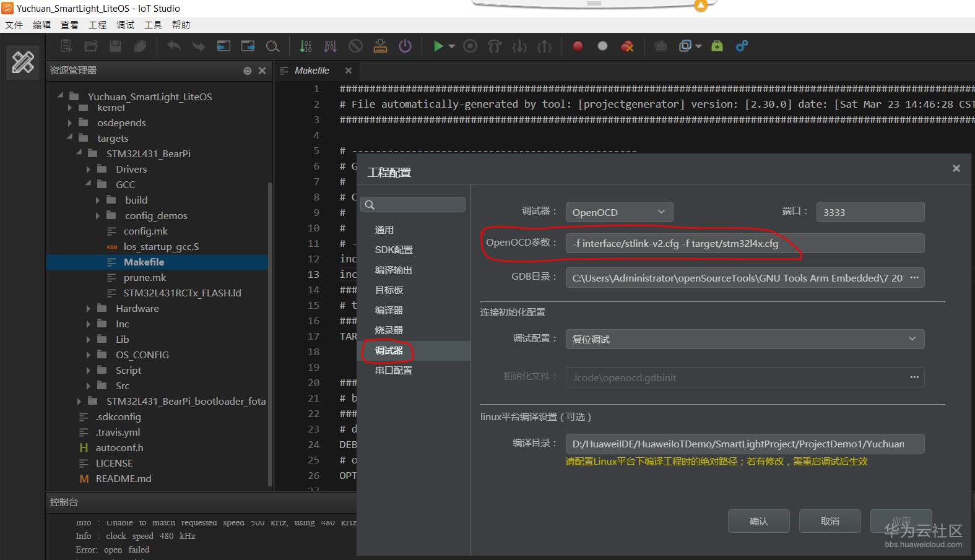Click the OpenOCD parameters input field

745,243
